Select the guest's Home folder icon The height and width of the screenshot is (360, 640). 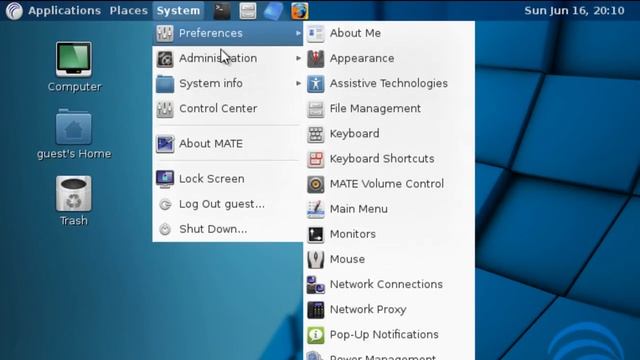tap(74, 127)
